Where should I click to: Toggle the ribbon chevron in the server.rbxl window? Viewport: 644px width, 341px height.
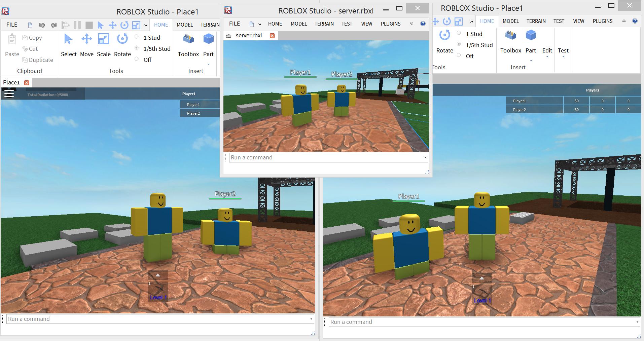tap(412, 24)
